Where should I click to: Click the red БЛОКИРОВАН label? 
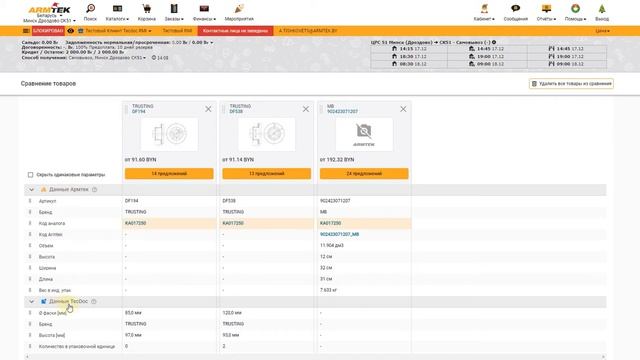point(48,31)
